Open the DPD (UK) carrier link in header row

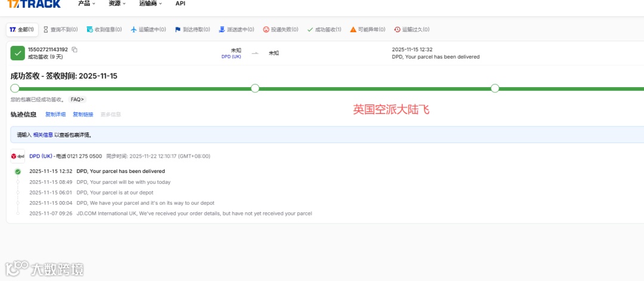pos(231,57)
